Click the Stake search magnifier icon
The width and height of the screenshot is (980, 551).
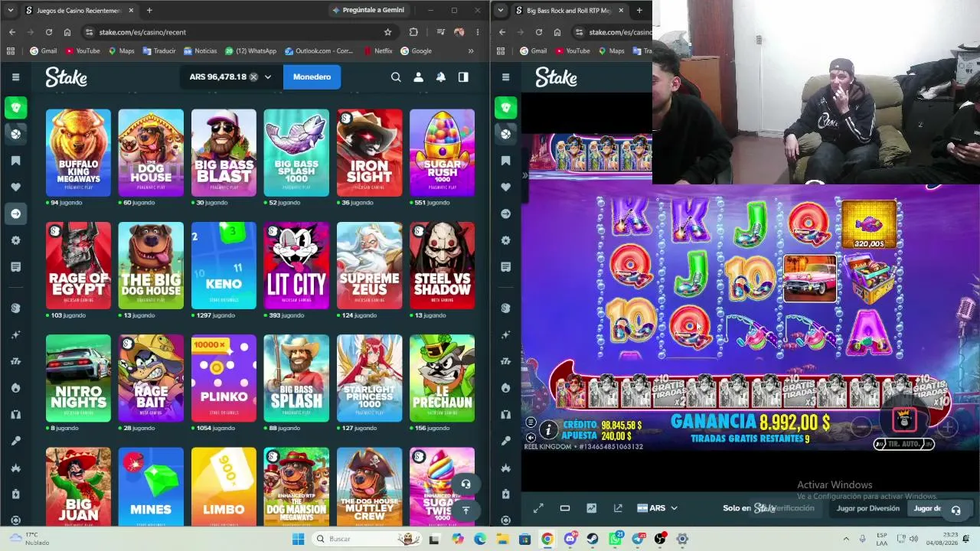396,77
